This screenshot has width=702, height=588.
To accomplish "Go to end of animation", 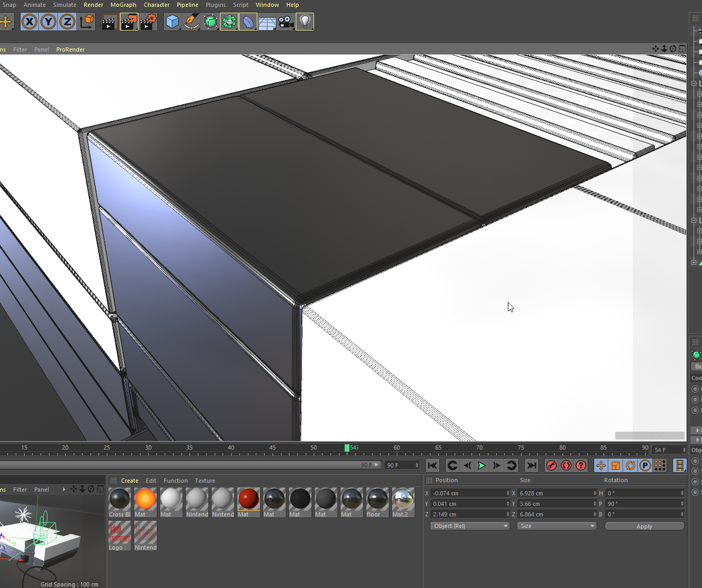I will point(531,465).
